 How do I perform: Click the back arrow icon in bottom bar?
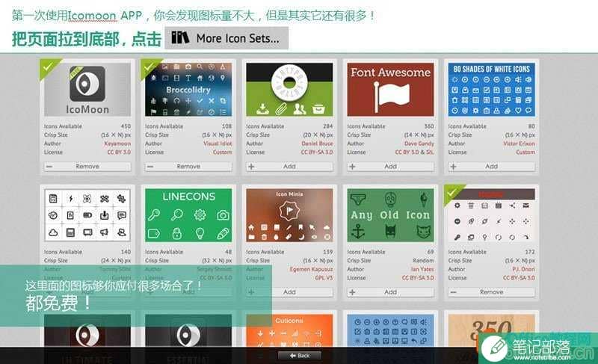point(293,356)
